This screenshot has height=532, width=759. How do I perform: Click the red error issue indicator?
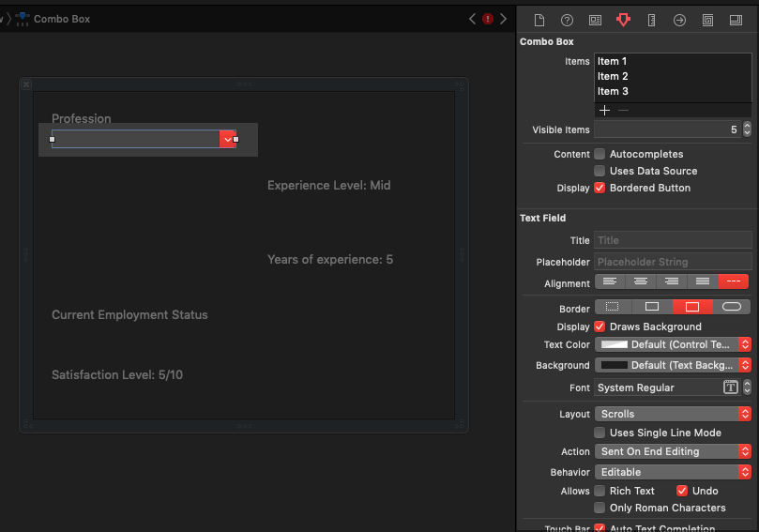click(x=488, y=19)
